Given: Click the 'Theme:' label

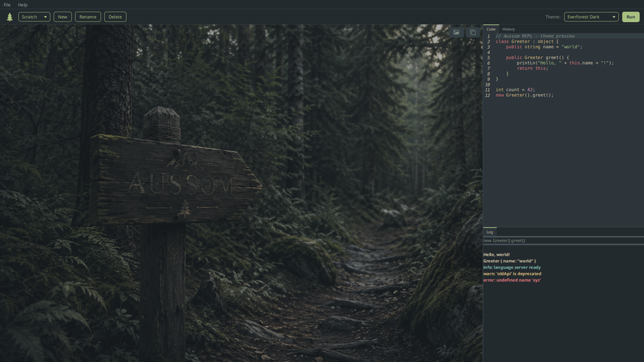Looking at the screenshot, I should pos(553,17).
